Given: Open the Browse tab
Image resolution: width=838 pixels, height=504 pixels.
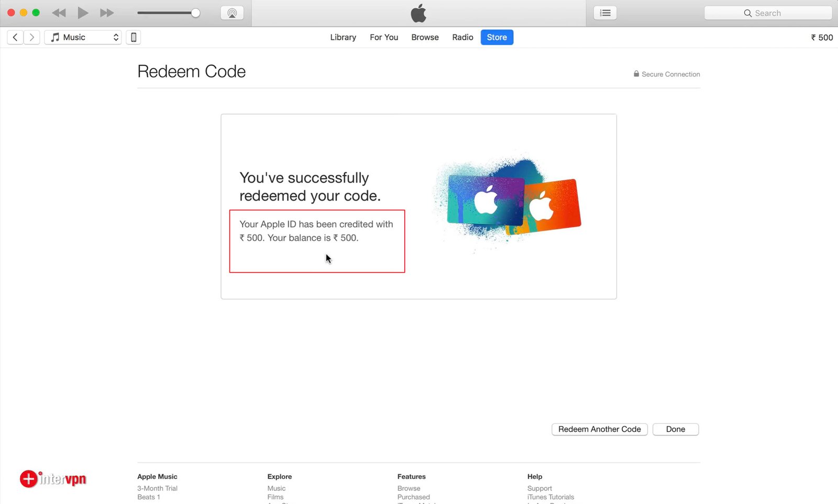Looking at the screenshot, I should coord(425,37).
